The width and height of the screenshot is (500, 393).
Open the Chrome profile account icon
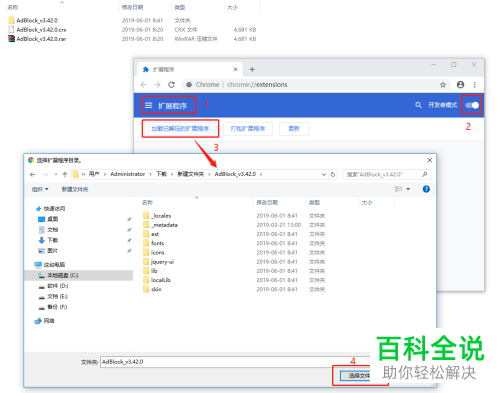pyautogui.click(x=460, y=85)
